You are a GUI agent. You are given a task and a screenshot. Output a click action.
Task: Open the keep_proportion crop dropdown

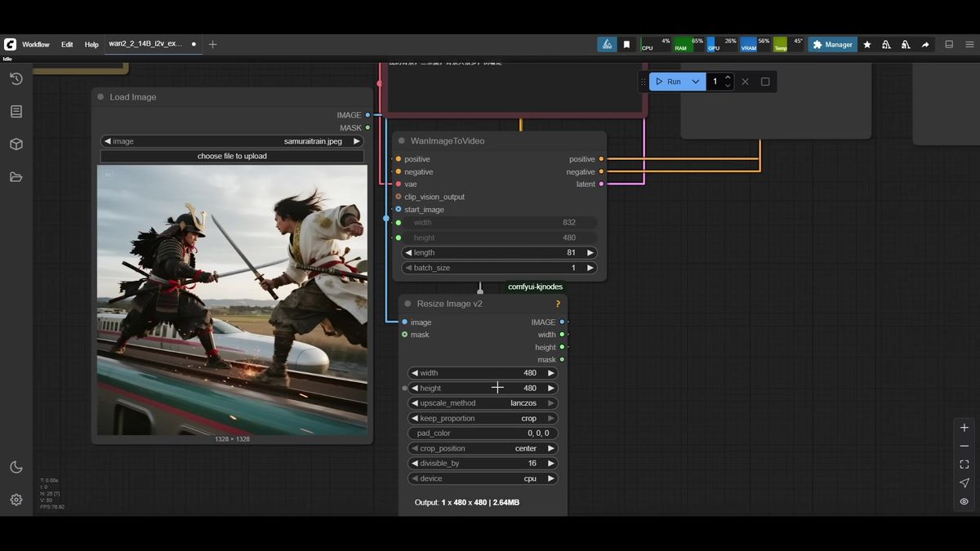click(483, 418)
